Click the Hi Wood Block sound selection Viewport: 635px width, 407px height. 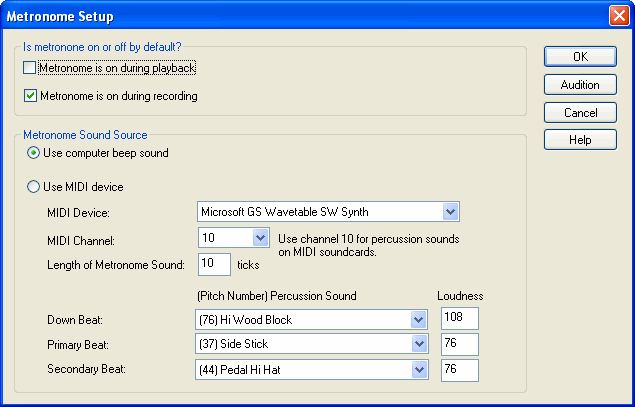point(302,319)
